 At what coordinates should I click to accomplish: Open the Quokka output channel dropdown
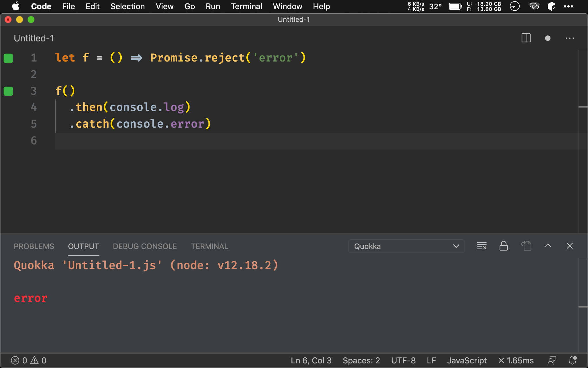click(x=406, y=246)
